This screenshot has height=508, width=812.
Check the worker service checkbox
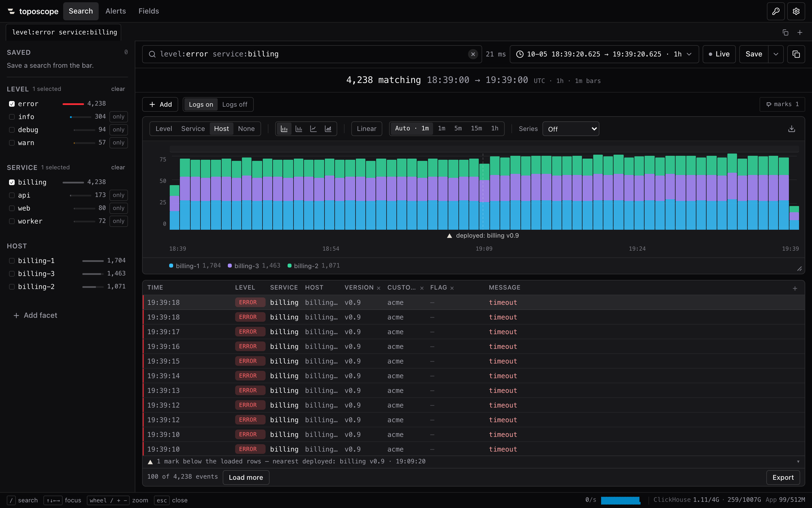[12, 222]
